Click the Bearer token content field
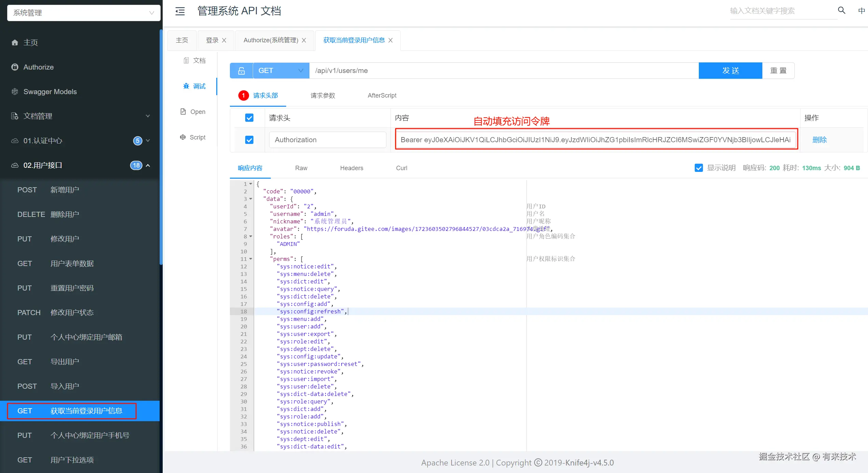The width and height of the screenshot is (868, 473). click(x=595, y=140)
